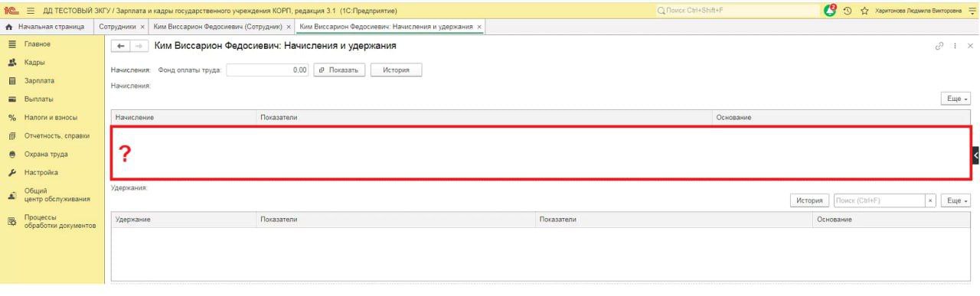Image resolution: width=980 pixels, height=296 pixels.
Task: Click Основание column header in Начисления table
Action: pos(841,118)
